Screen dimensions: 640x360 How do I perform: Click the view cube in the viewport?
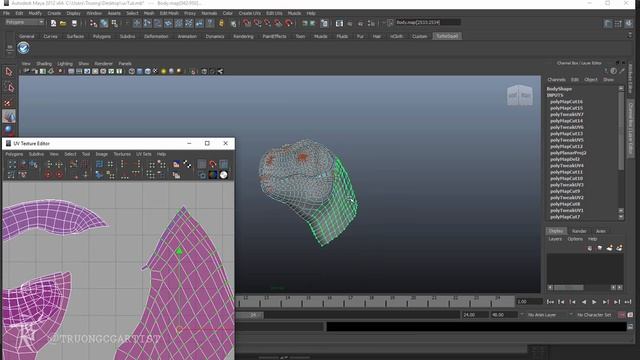[x=520, y=96]
